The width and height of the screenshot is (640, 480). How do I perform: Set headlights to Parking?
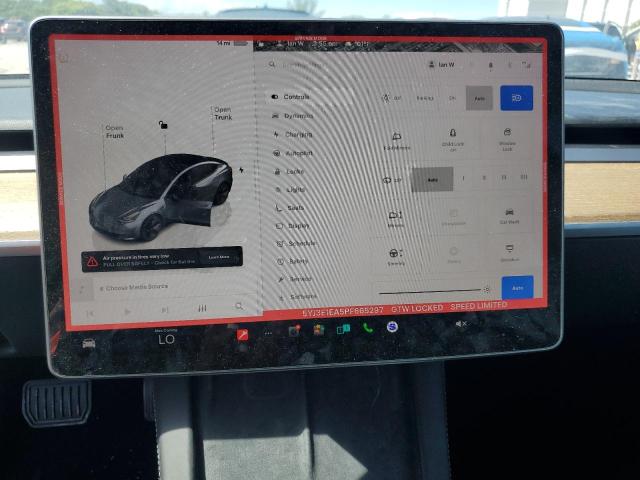pyautogui.click(x=425, y=98)
